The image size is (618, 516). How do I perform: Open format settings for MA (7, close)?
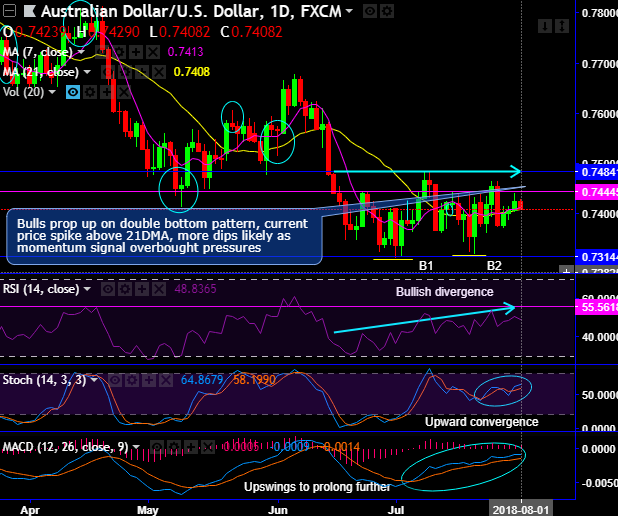(119, 52)
